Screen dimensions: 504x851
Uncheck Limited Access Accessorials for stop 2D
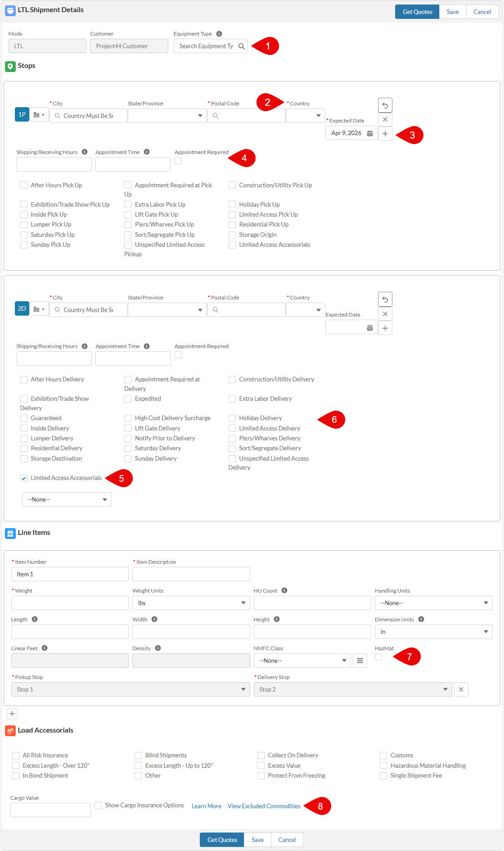coord(24,478)
